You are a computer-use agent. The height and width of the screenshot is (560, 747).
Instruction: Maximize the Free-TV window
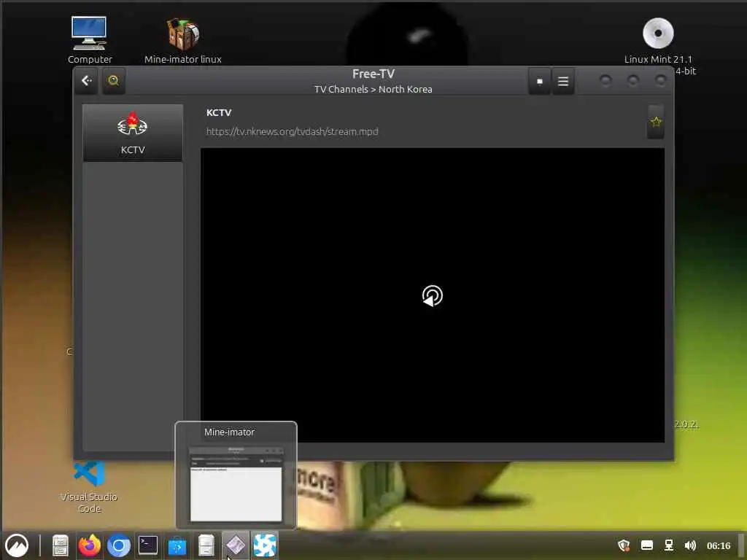pos(632,80)
